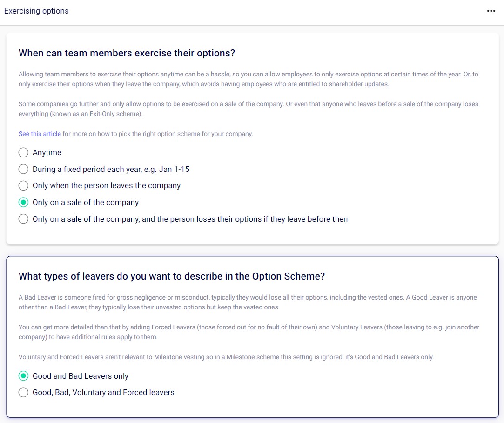Choose 'Good and Bad Leavers only'
This screenshot has height=423, width=504.
23,376
